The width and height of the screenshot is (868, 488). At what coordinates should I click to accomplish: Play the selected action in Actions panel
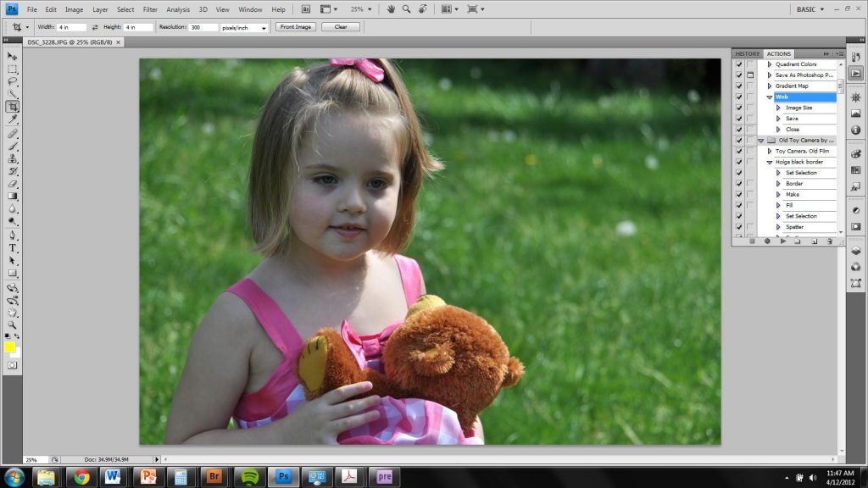782,241
